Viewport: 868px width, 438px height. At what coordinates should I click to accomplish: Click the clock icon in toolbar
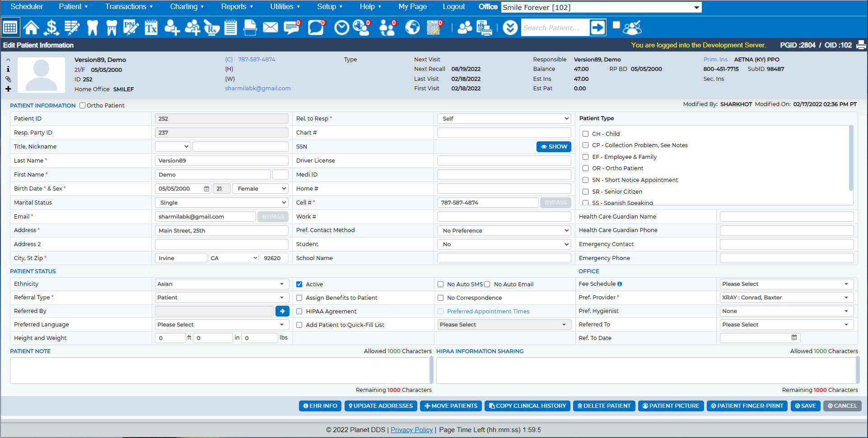click(x=342, y=28)
